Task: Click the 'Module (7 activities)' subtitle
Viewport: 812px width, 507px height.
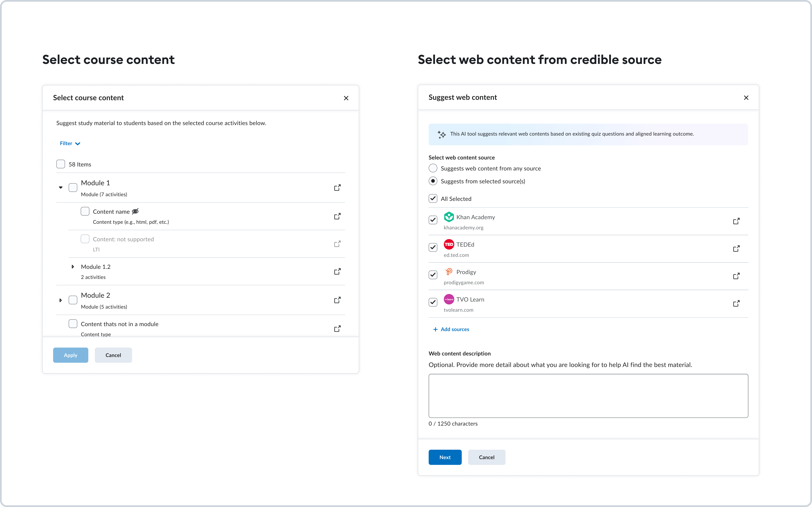Action: [x=104, y=195]
